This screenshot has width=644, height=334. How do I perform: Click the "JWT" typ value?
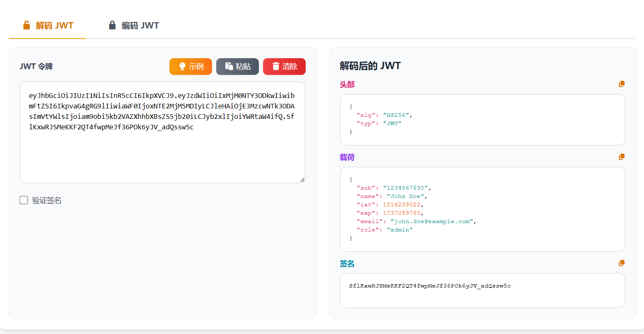pyautogui.click(x=392, y=123)
